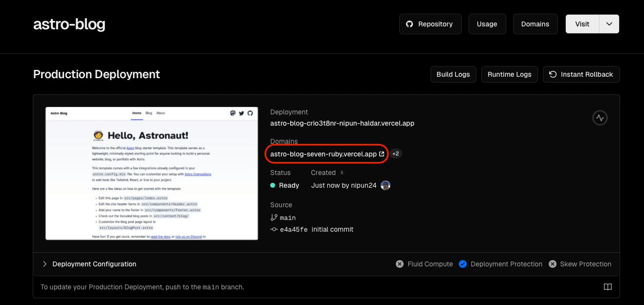Expand the +2 additional domains badge
Image resolution: width=644 pixels, height=305 pixels.
(x=396, y=154)
